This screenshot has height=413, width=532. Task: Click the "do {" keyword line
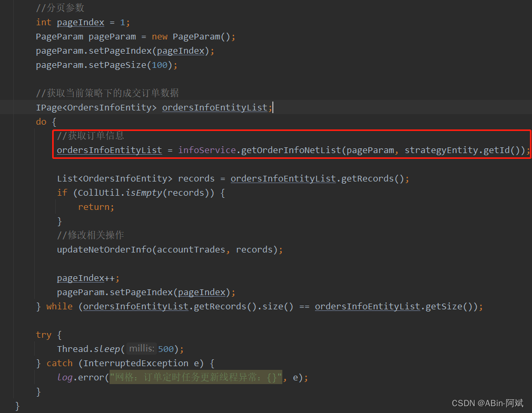[46, 122]
